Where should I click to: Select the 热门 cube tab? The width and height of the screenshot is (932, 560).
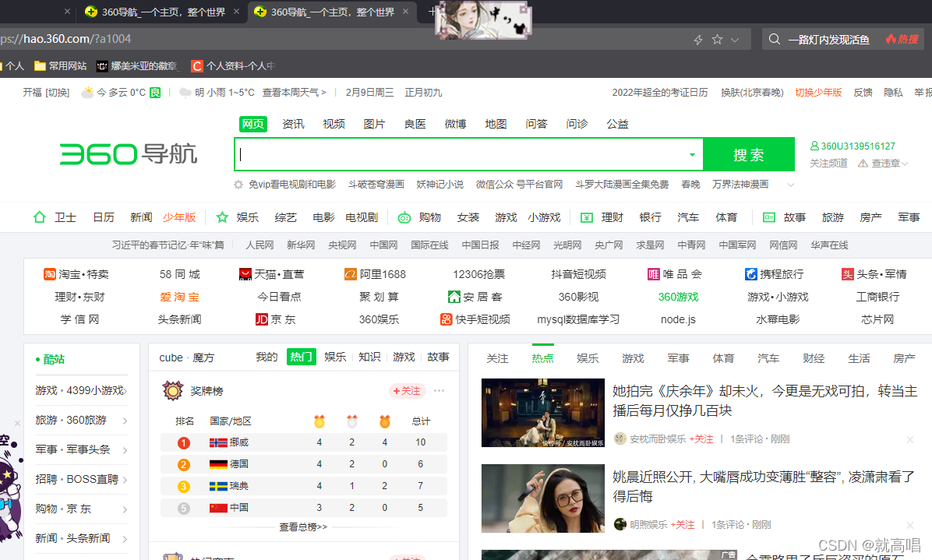pos(301,357)
